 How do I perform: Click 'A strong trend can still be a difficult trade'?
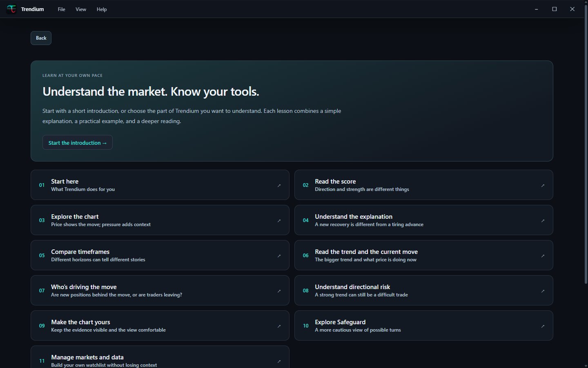coord(361,295)
